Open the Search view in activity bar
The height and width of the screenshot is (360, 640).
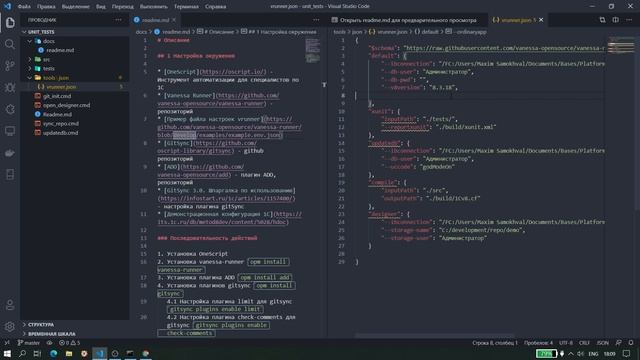point(10,44)
